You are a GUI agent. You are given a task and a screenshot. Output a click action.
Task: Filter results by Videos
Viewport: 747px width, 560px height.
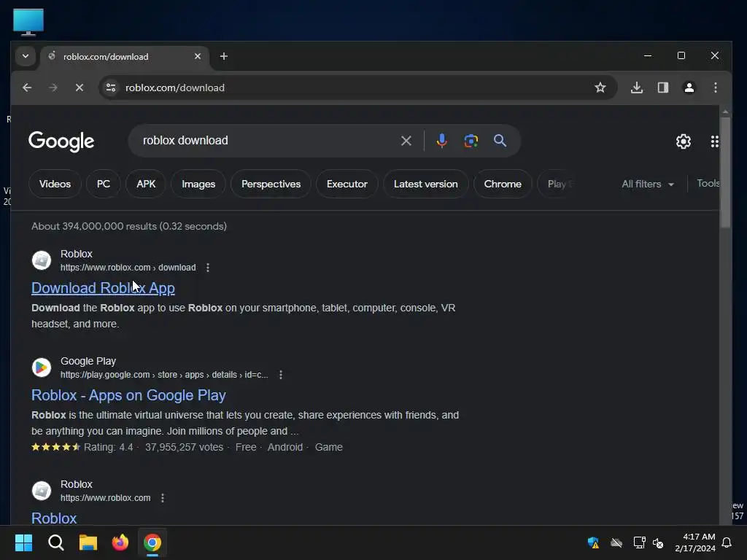(x=55, y=184)
